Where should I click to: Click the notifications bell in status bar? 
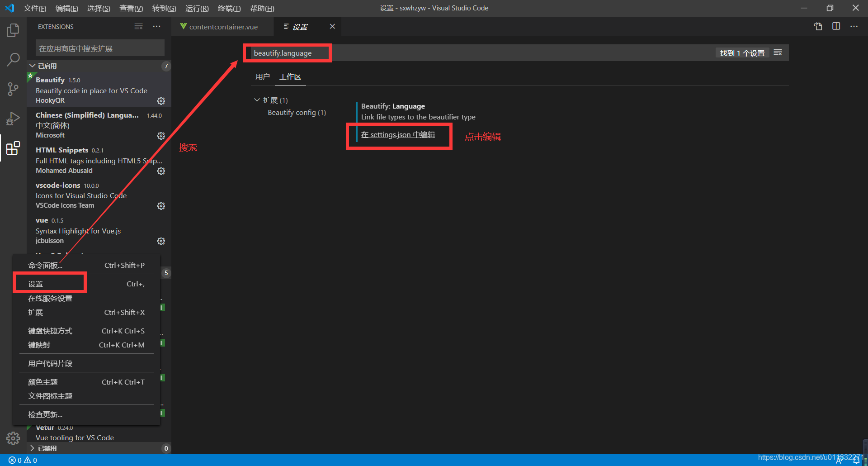pos(856,460)
